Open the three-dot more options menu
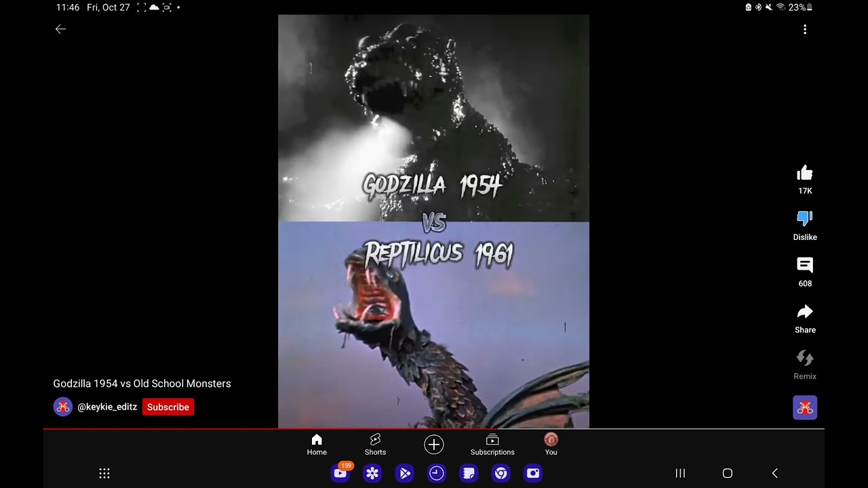 pyautogui.click(x=805, y=29)
